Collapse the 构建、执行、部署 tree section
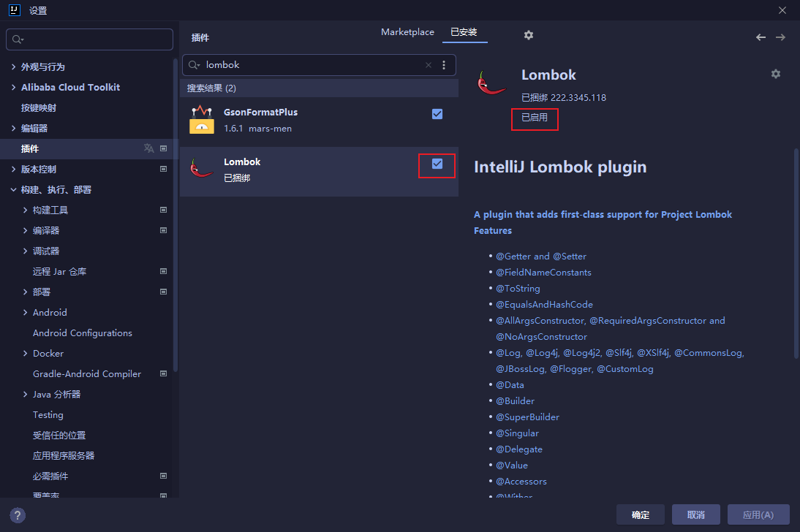Image resolution: width=800 pixels, height=532 pixels. click(14, 189)
